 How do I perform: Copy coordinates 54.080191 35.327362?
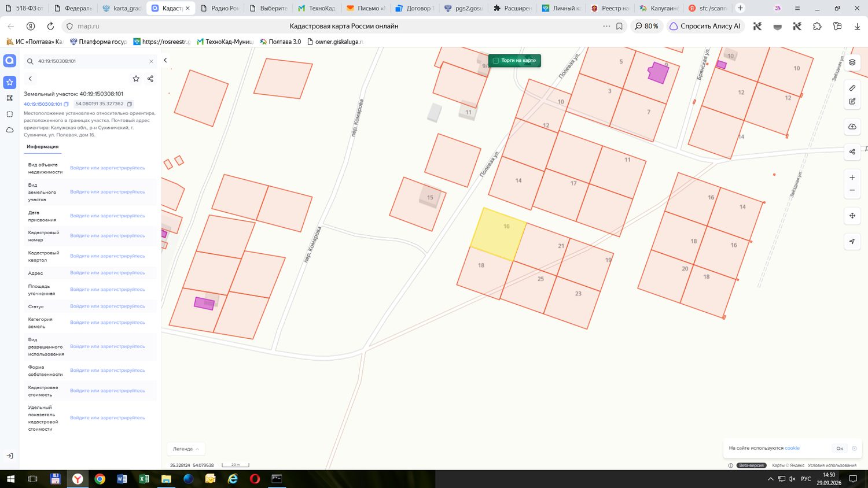click(130, 104)
